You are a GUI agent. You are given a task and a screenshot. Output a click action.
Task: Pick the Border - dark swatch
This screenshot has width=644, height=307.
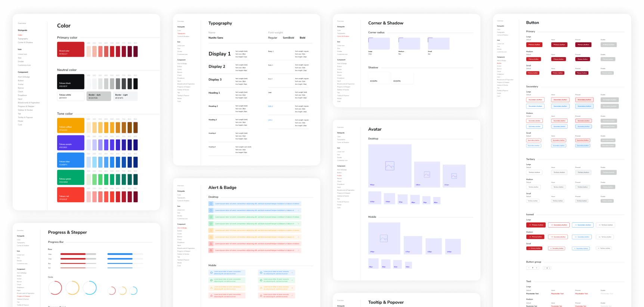99,96
